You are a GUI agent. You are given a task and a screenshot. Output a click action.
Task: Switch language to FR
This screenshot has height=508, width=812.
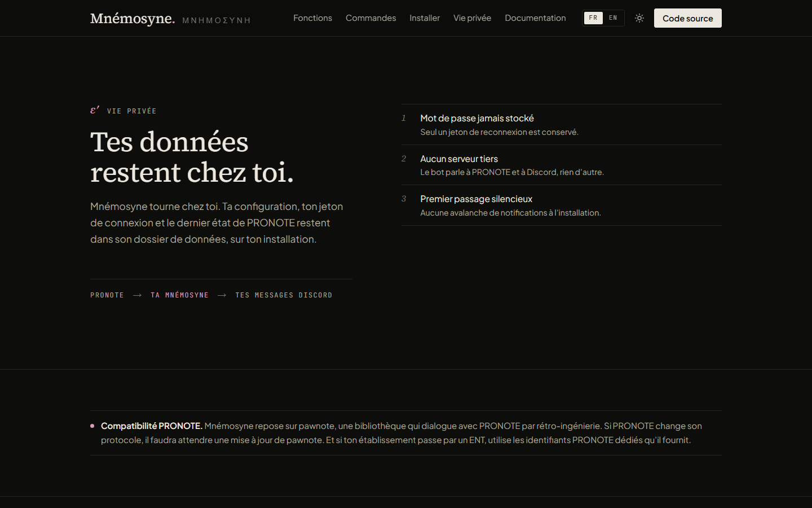[593, 18]
